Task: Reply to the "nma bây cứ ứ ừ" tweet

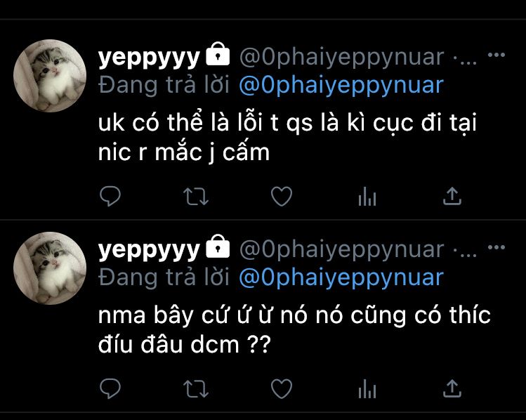Action: [x=110, y=388]
